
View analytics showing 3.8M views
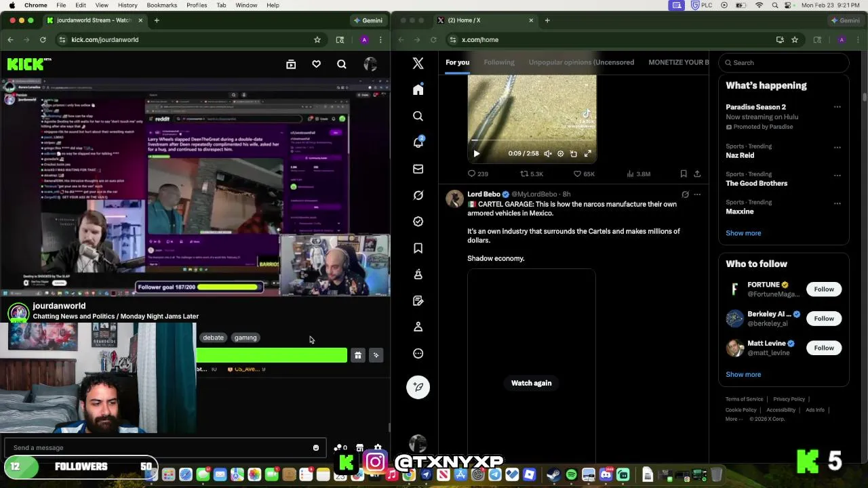637,174
